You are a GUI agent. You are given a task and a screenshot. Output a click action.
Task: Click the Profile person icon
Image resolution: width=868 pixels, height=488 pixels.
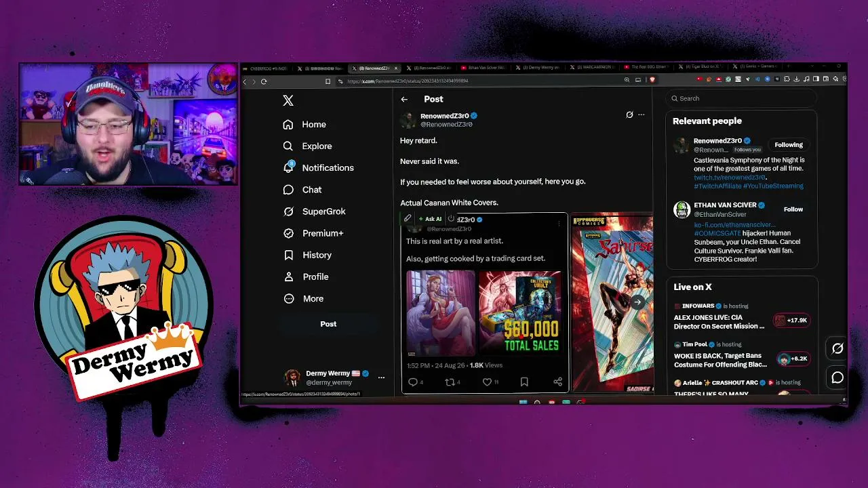[x=288, y=277]
